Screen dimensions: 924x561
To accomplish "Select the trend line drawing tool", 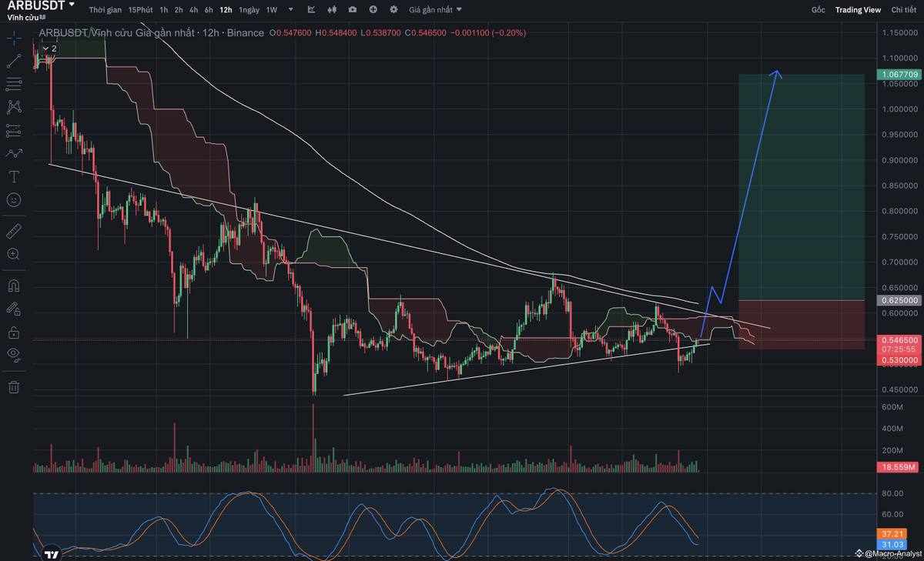I will pos(13,61).
